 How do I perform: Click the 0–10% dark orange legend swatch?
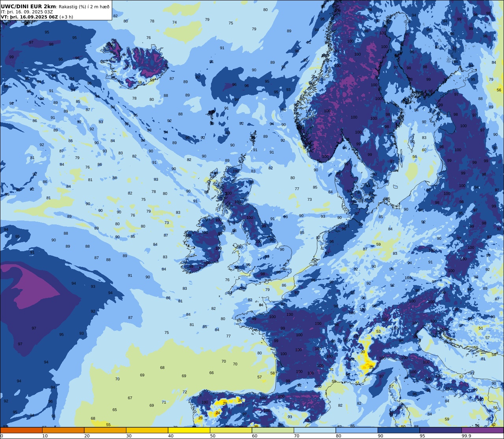[21, 430]
